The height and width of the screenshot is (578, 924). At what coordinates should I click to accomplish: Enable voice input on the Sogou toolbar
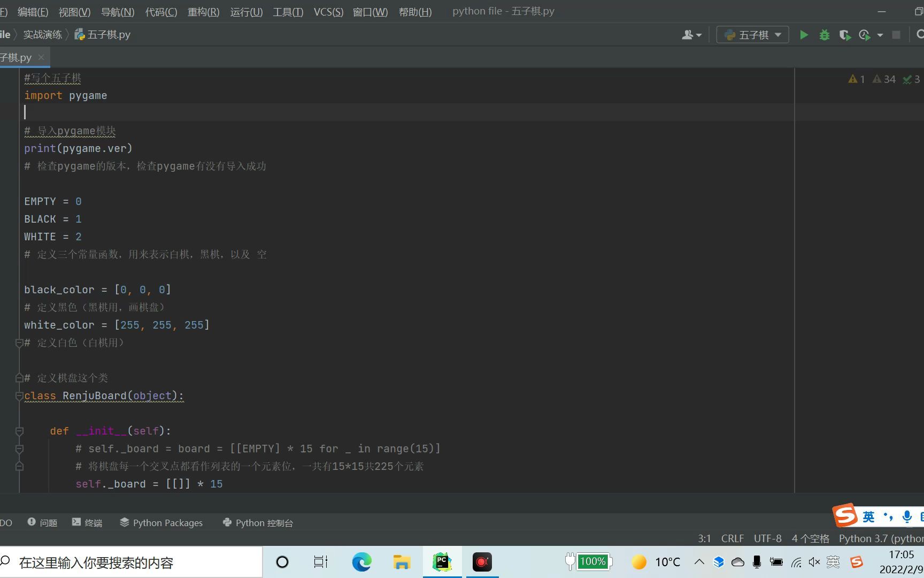[x=906, y=517]
